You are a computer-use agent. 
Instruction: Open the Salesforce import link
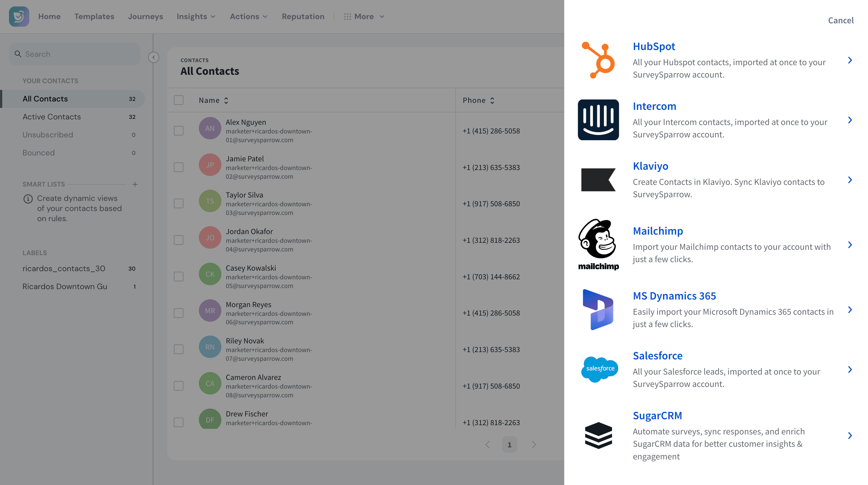[x=657, y=355]
